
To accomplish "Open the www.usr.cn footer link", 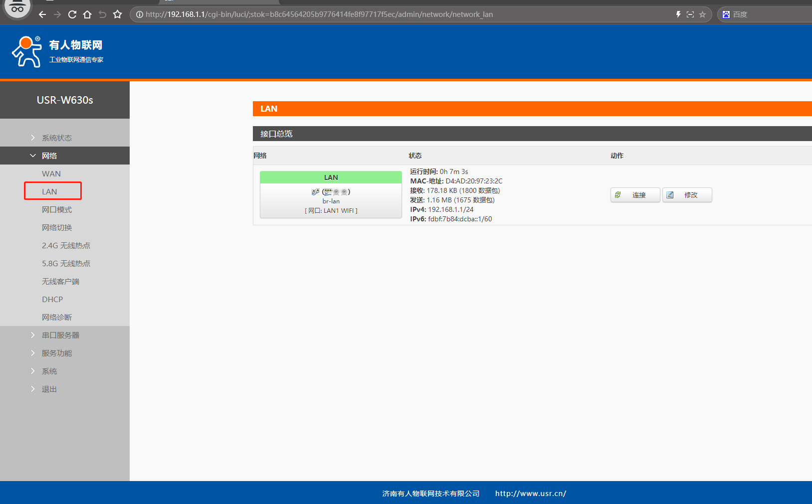I will pyautogui.click(x=530, y=494).
